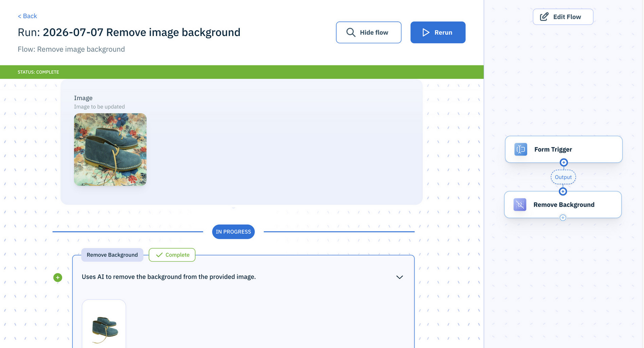Open the Remove Background flow node

coord(563,204)
